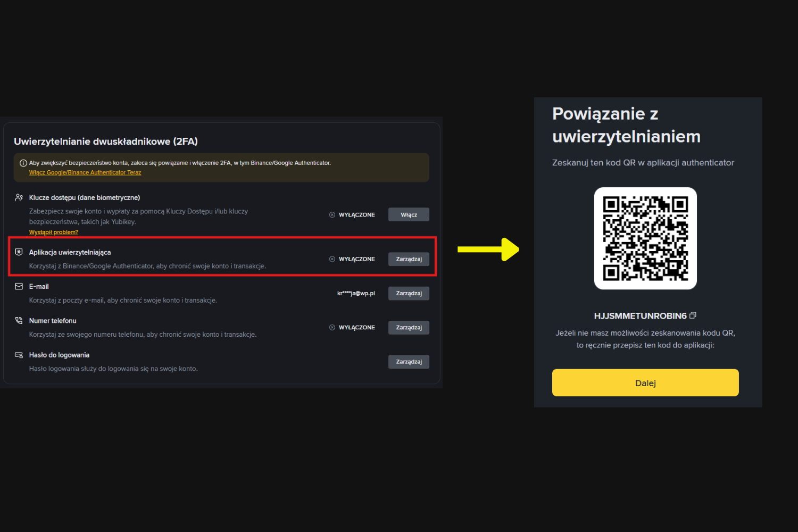Click 'Uwierzytelnianie dwuskładnikowe (2FA)' heading

point(106,142)
